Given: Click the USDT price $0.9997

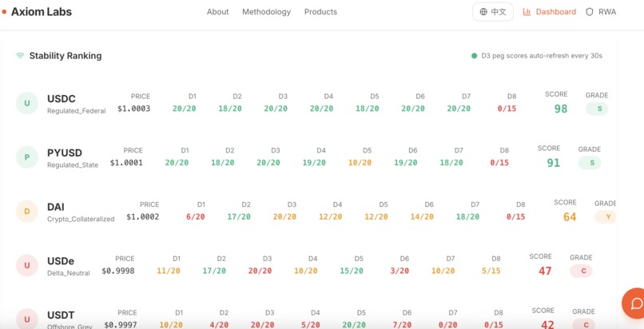Looking at the screenshot, I should [x=121, y=325].
